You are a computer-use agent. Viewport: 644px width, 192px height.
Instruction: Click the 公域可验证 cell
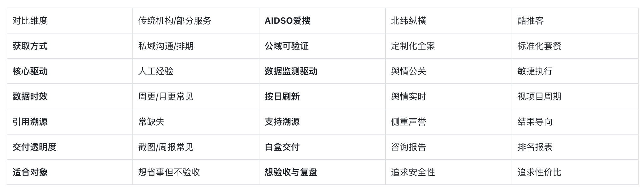pos(322,46)
